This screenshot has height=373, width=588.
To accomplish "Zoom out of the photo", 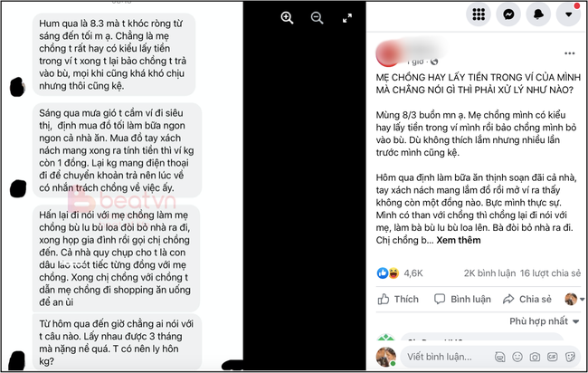I will [x=317, y=17].
